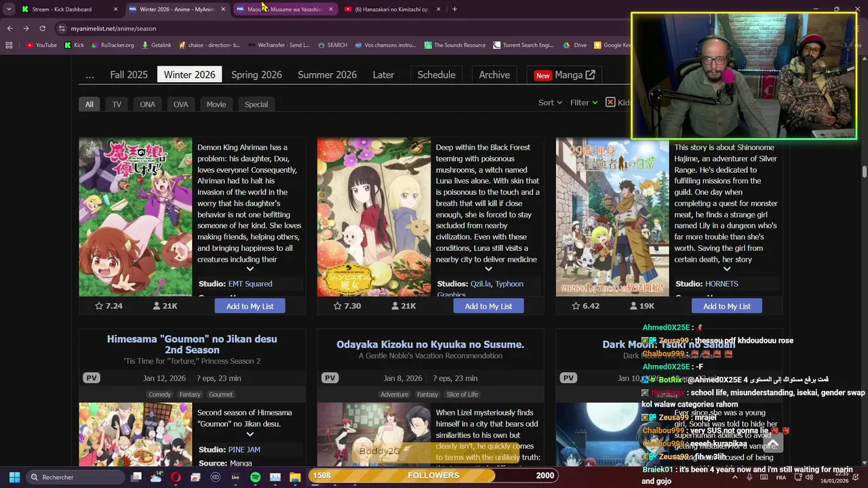Expand the Himesama Goumon second season synopsis
Screen dimensions: 868x488
coord(250,434)
